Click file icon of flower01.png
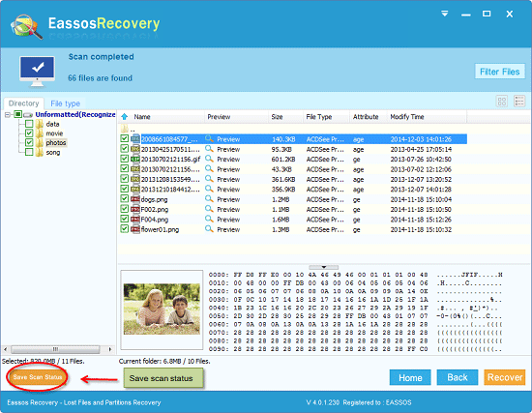The width and height of the screenshot is (532, 413). (135, 229)
